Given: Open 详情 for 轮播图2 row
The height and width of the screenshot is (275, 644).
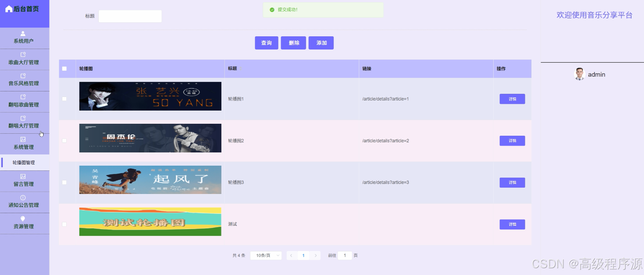Looking at the screenshot, I should [x=512, y=141].
